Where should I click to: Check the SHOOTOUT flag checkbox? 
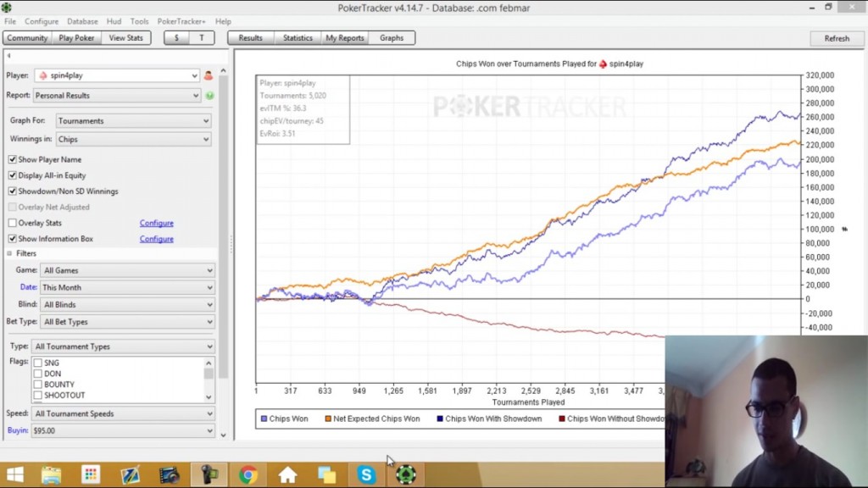pyautogui.click(x=37, y=395)
